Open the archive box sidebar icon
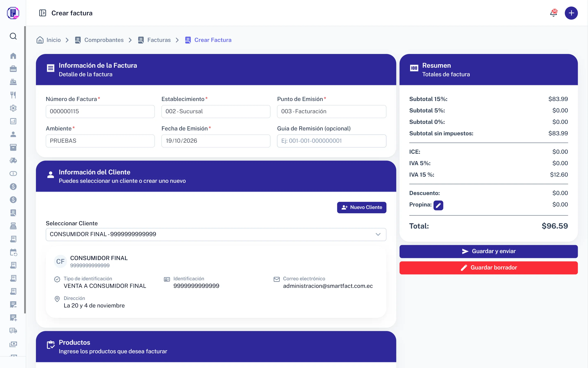 point(13,147)
